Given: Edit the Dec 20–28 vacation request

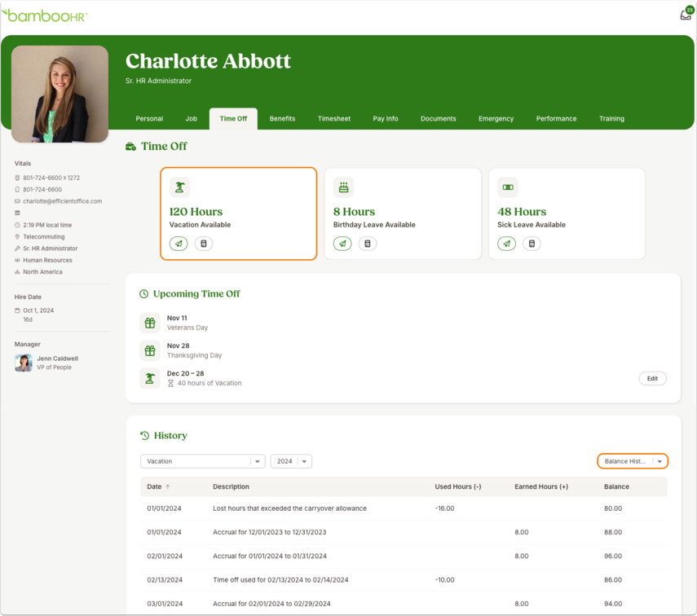Looking at the screenshot, I should coord(652,379).
